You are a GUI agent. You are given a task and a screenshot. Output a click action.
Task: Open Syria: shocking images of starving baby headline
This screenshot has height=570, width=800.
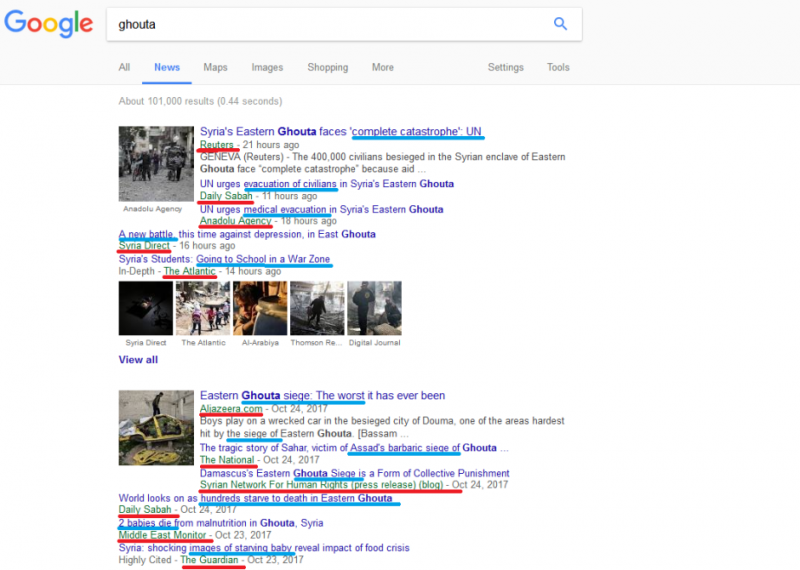pos(264,548)
